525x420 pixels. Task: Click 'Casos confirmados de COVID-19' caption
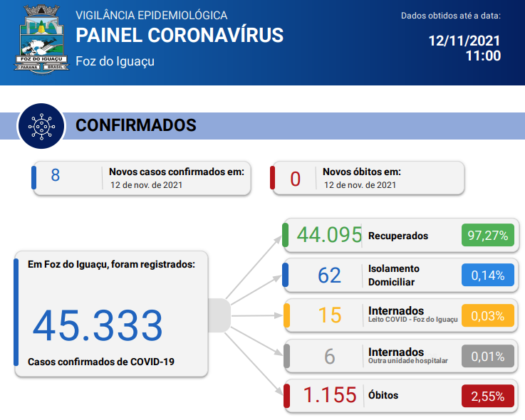(x=101, y=362)
